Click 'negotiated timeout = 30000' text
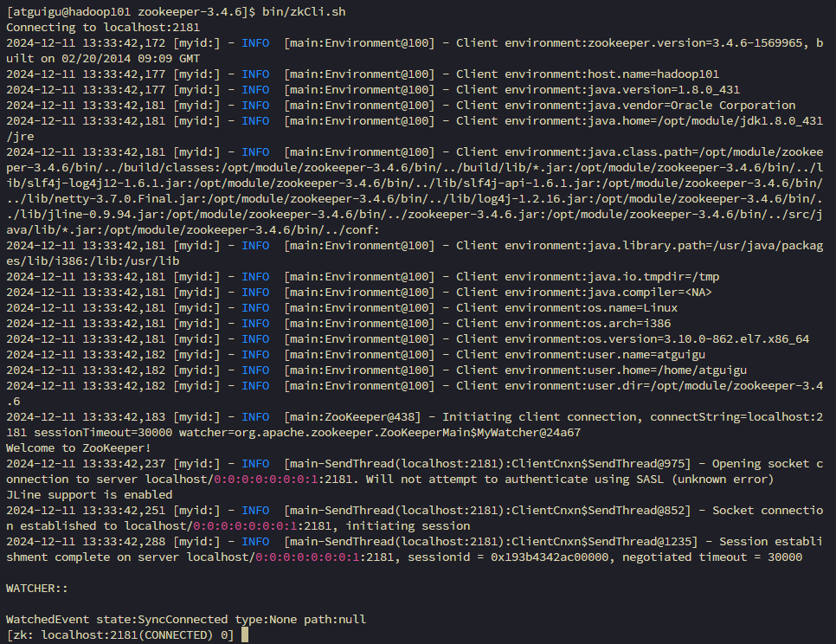Image resolution: width=836 pixels, height=644 pixels. click(712, 557)
